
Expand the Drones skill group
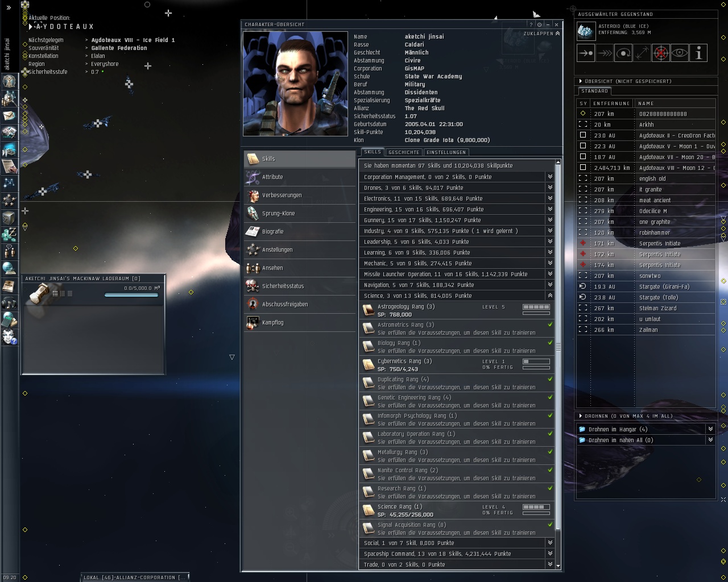550,188
